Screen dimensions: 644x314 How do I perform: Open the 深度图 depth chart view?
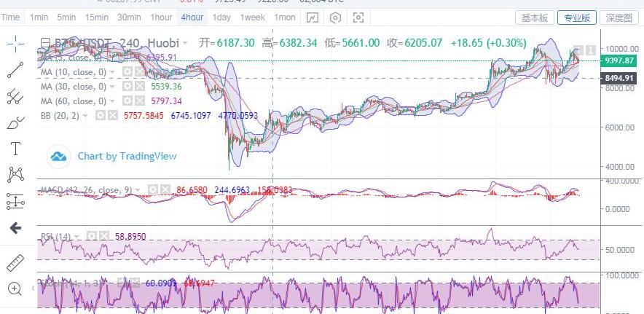click(619, 17)
